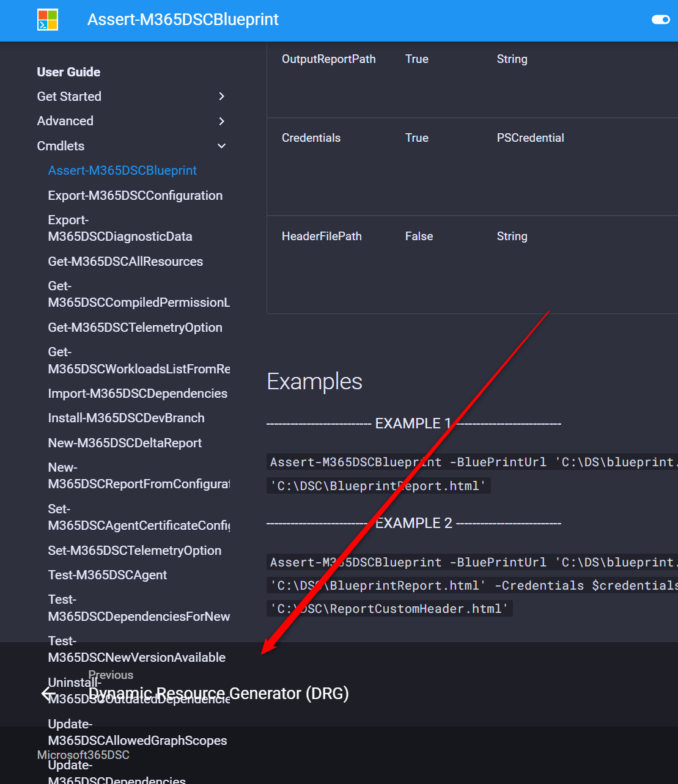This screenshot has height=784, width=678.
Task: Open Update-M365DSCAllowedGraphScopes page
Action: click(x=138, y=732)
